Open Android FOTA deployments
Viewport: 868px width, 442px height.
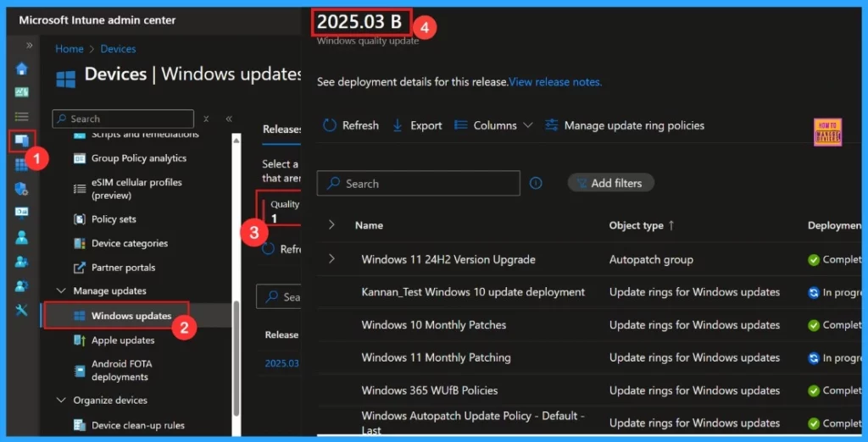click(122, 371)
